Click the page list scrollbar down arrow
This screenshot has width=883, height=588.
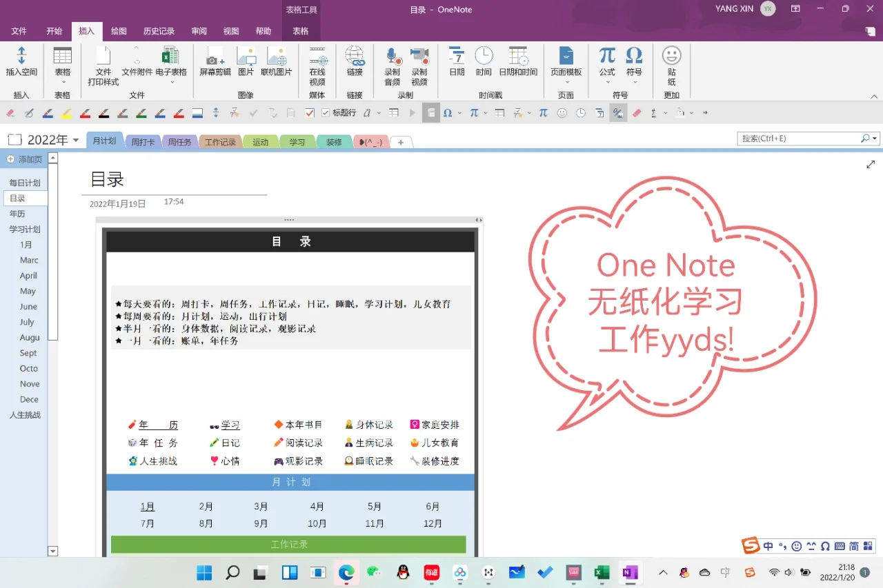53,551
